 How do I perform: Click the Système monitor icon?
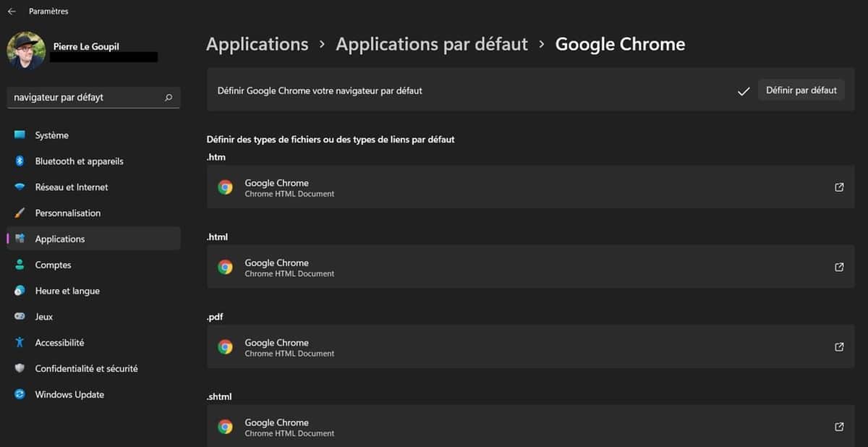click(20, 135)
